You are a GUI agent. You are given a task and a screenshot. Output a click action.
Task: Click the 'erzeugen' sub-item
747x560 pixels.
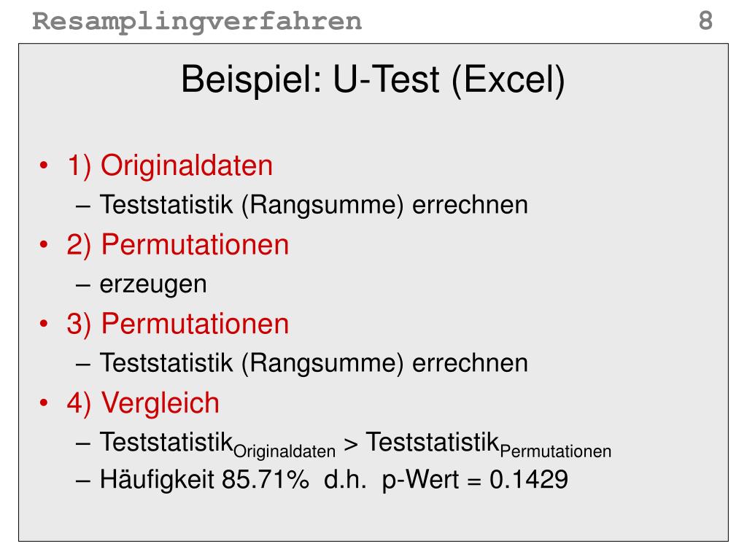click(x=153, y=286)
